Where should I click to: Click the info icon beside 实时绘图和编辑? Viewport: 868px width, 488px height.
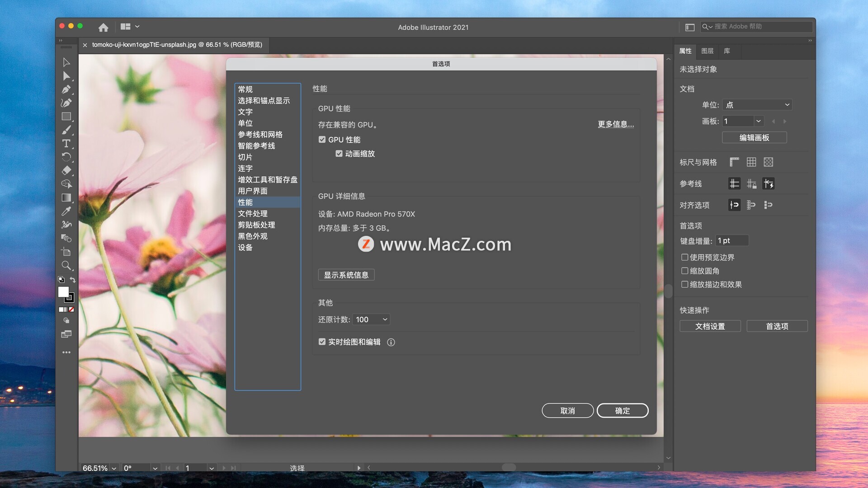click(x=391, y=342)
